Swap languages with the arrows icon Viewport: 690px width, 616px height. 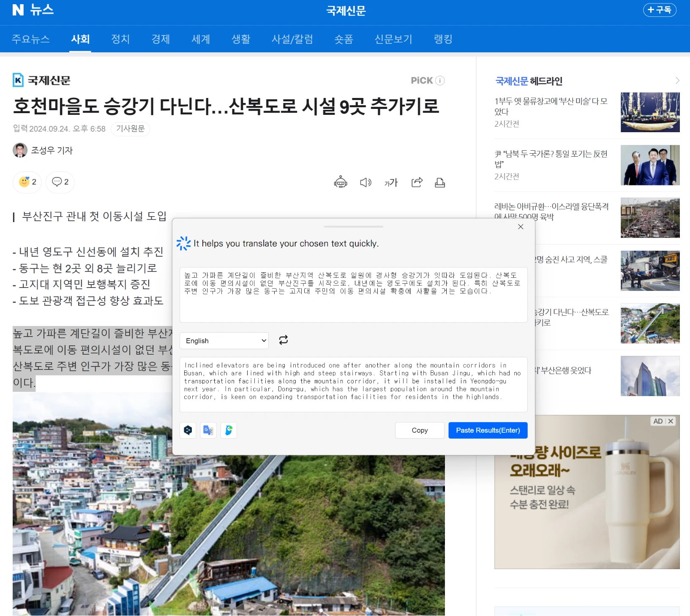[x=284, y=340]
